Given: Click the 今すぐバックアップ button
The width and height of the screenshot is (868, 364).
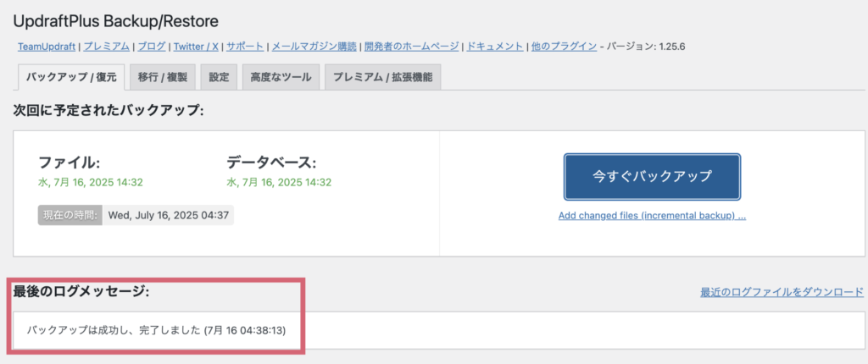Looking at the screenshot, I should (652, 176).
